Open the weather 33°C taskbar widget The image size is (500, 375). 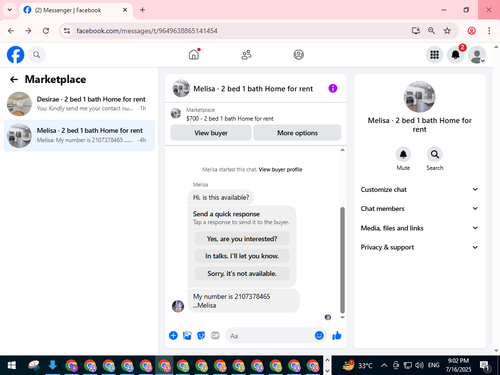pos(358,365)
